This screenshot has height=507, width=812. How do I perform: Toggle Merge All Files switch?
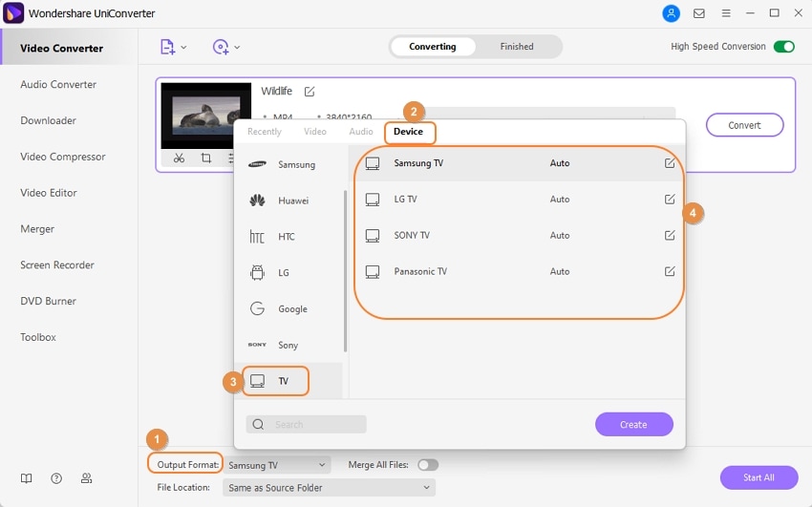coord(428,465)
